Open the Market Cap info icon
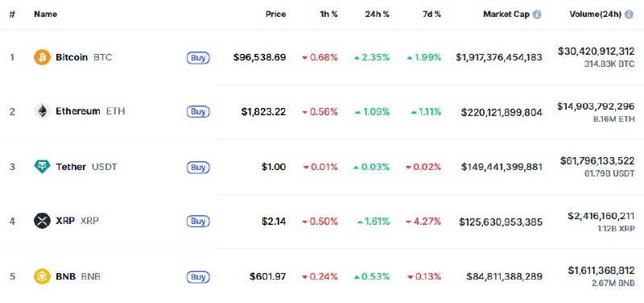Screen dimensions: 644x303 click(537, 15)
